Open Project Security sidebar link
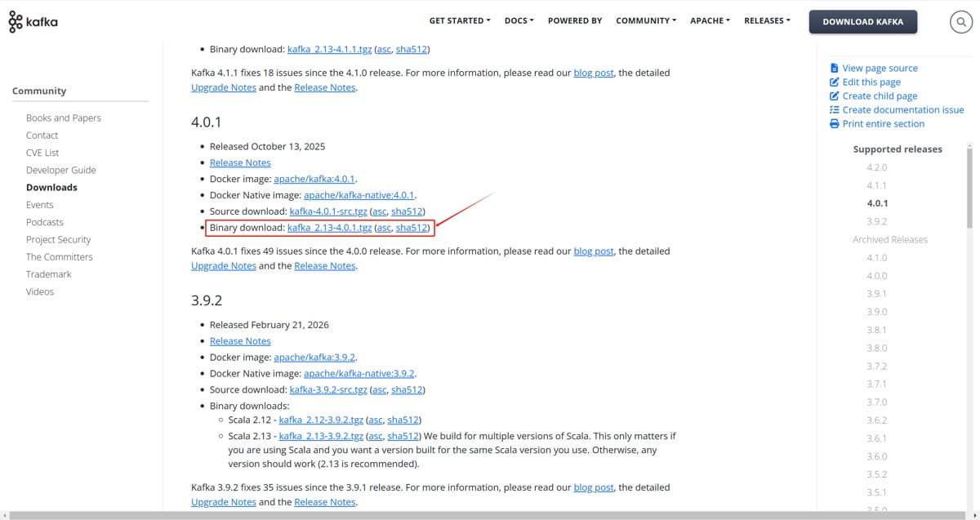The image size is (980, 520). pos(59,240)
